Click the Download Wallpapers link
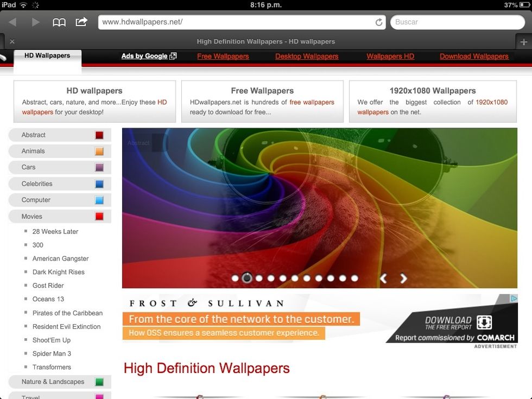 [474, 56]
